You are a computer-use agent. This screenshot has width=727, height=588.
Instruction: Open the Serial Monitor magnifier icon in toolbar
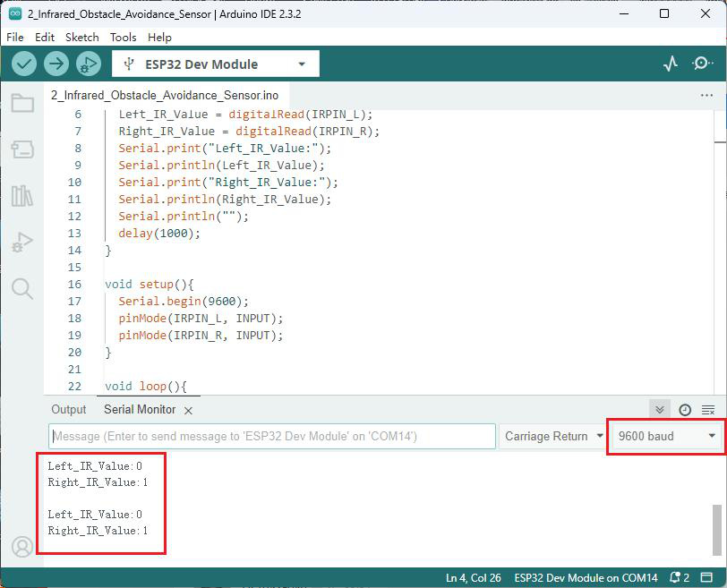(x=703, y=63)
